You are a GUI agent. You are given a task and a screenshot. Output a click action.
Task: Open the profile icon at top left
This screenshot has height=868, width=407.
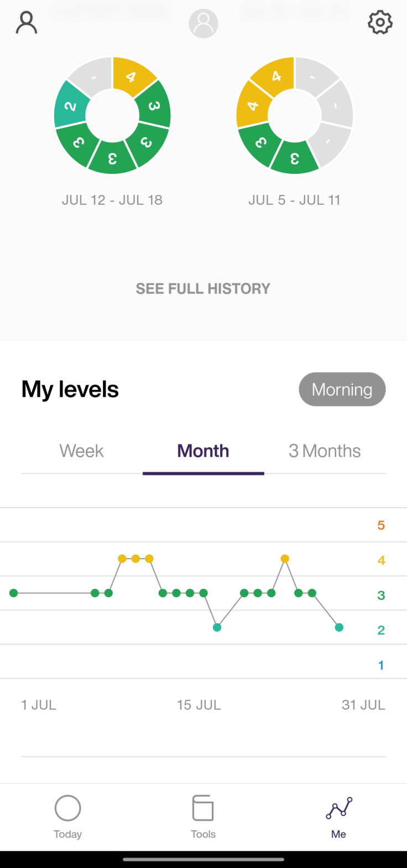click(x=26, y=23)
